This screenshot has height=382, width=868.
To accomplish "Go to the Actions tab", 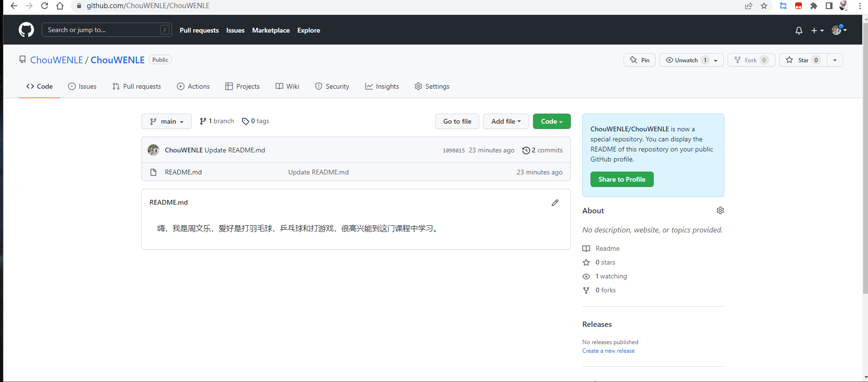I will pyautogui.click(x=193, y=86).
